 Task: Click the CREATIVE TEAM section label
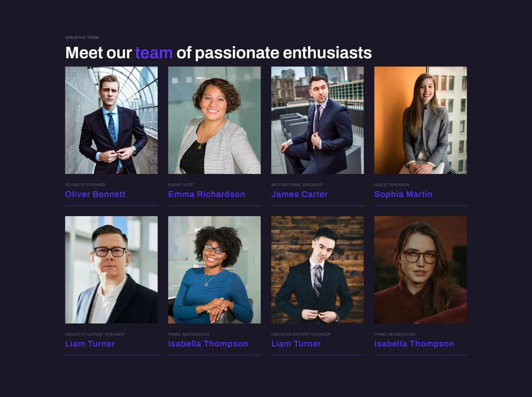82,37
